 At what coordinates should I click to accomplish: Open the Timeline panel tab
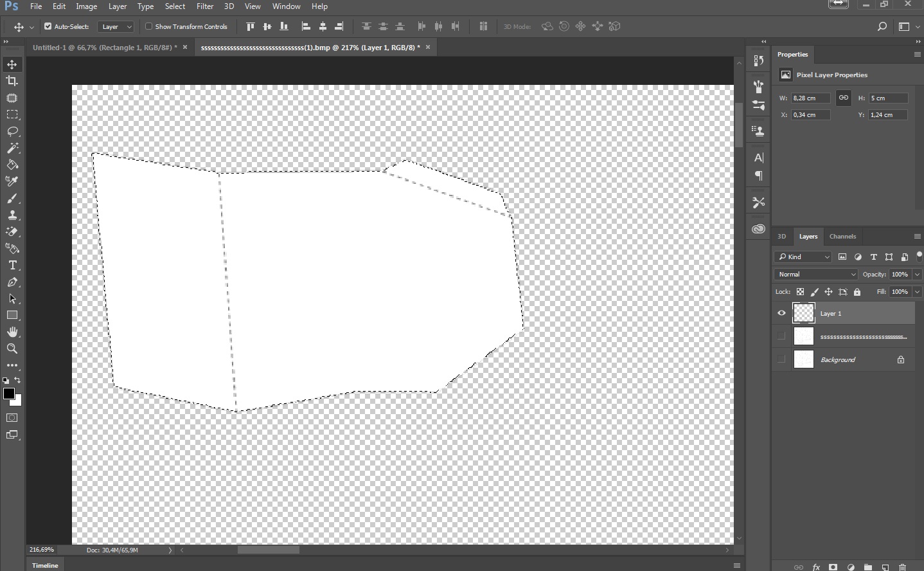click(x=45, y=565)
